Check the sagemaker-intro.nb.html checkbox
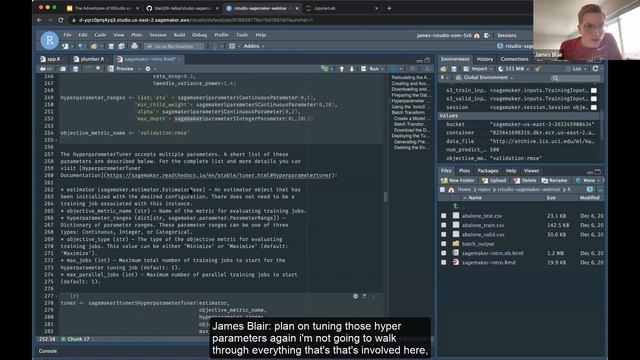Viewport: 640px width, 360px height. [444, 253]
